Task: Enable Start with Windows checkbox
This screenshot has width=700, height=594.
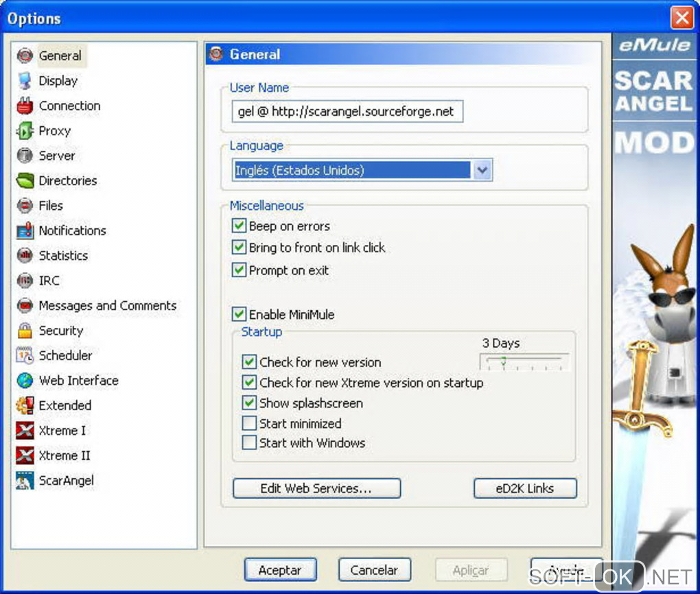Action: pyautogui.click(x=249, y=442)
